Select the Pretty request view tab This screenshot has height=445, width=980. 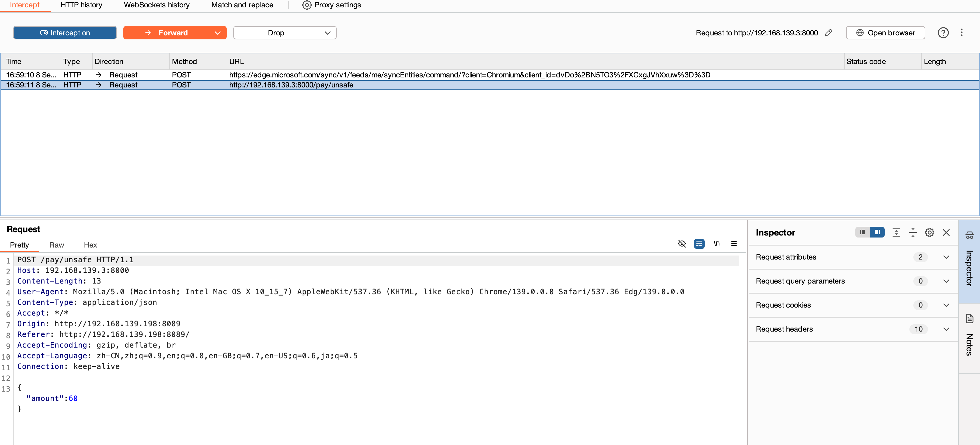[x=19, y=245]
